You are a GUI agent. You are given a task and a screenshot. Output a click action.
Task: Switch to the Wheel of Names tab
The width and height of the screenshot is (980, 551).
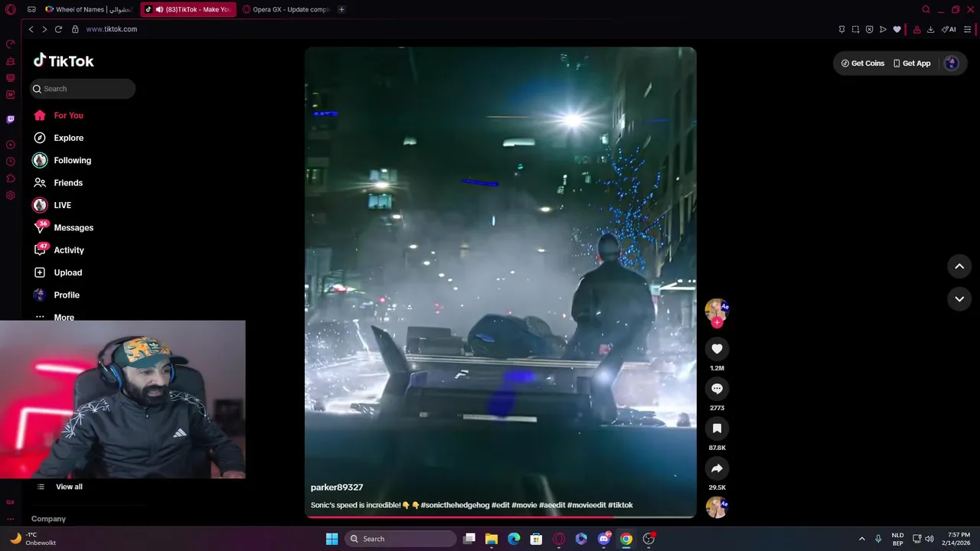[90, 9]
